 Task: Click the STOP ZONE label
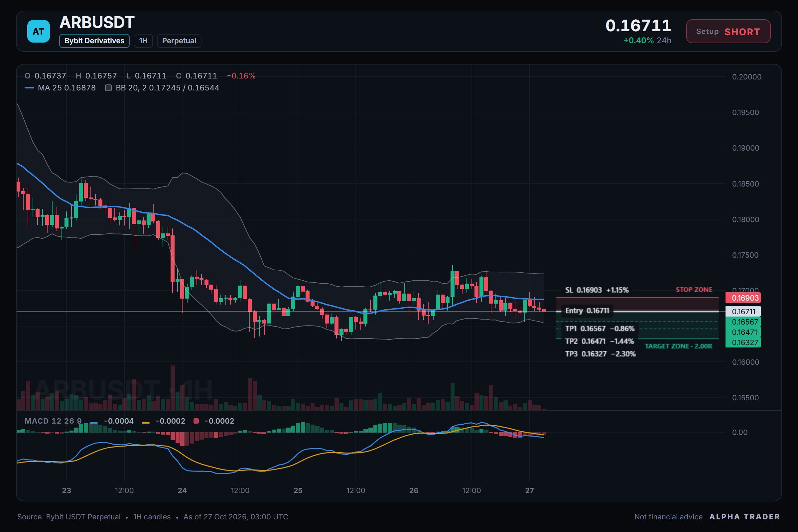click(694, 290)
